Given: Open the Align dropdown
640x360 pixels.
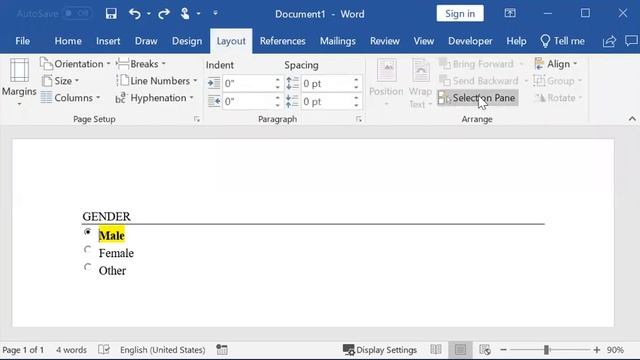Looking at the screenshot, I should 556,64.
